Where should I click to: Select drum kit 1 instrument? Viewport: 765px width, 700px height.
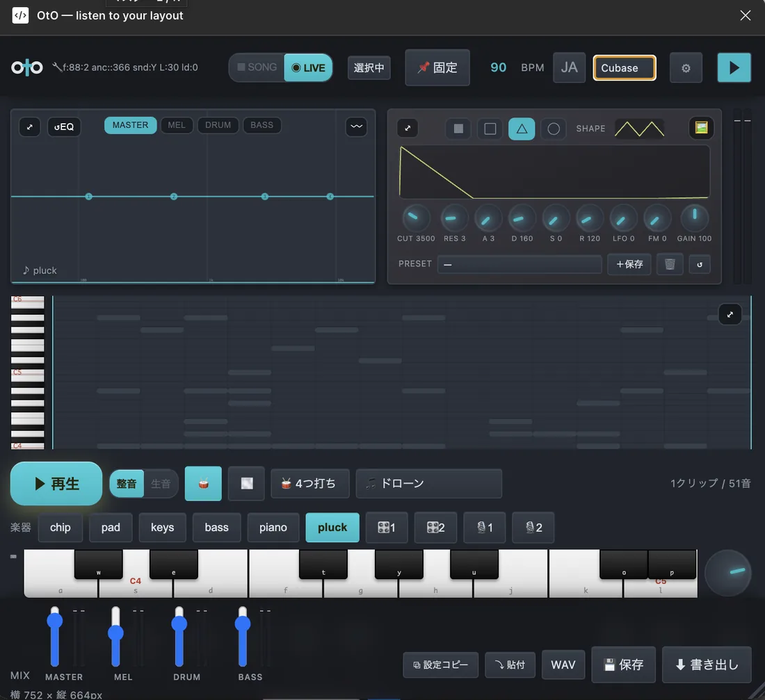coord(387,528)
